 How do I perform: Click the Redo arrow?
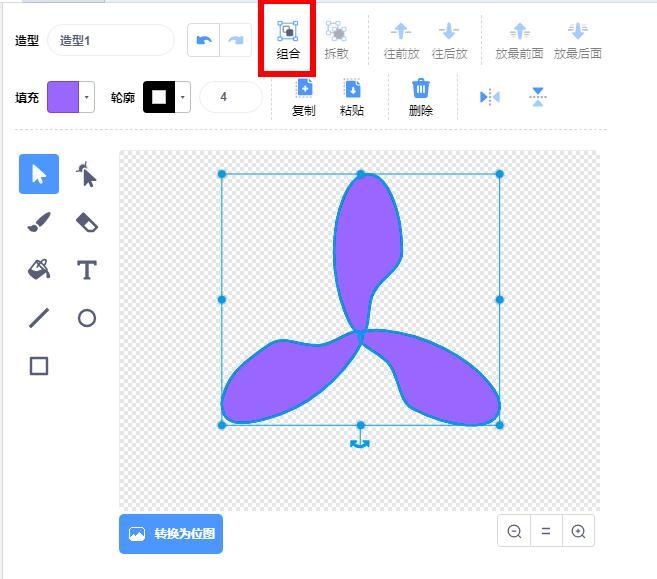click(235, 40)
